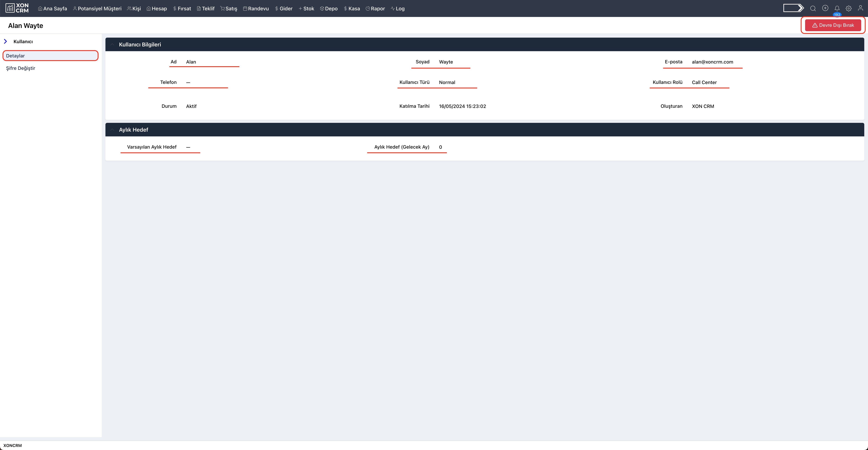Click the circled plus add icon
The image size is (868, 450).
[825, 8]
